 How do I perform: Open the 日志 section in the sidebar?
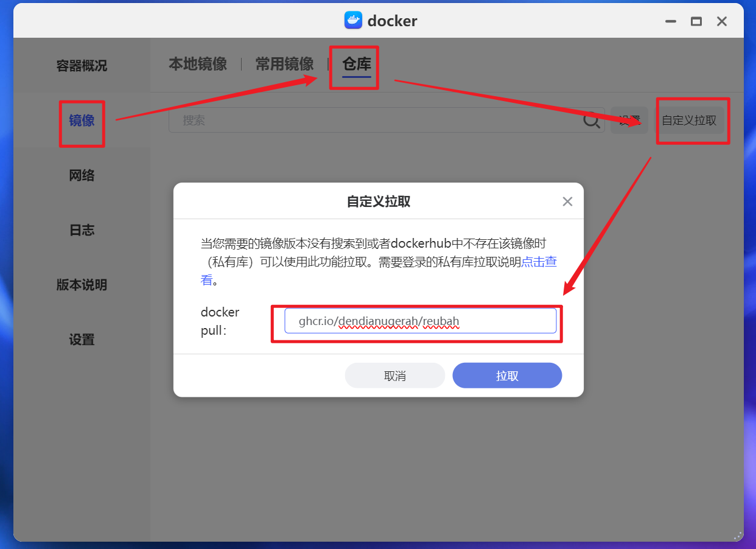tap(82, 229)
